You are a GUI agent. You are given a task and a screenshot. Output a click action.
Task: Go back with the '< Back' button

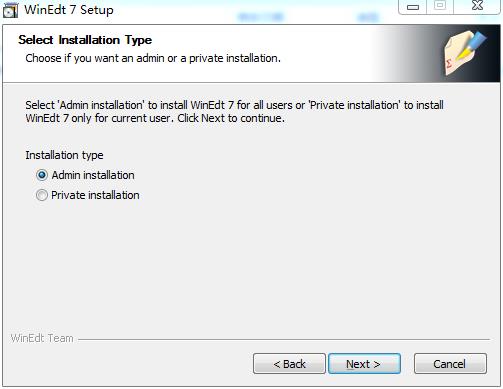[x=289, y=364]
